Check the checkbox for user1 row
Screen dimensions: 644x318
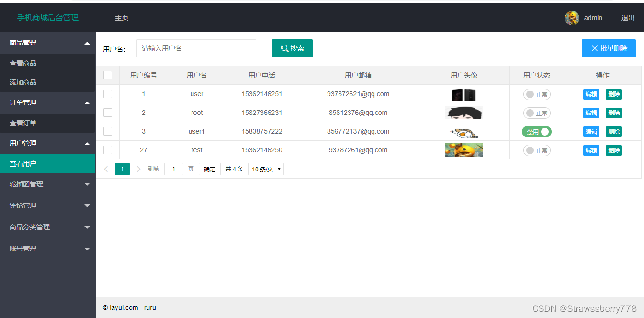pos(108,131)
